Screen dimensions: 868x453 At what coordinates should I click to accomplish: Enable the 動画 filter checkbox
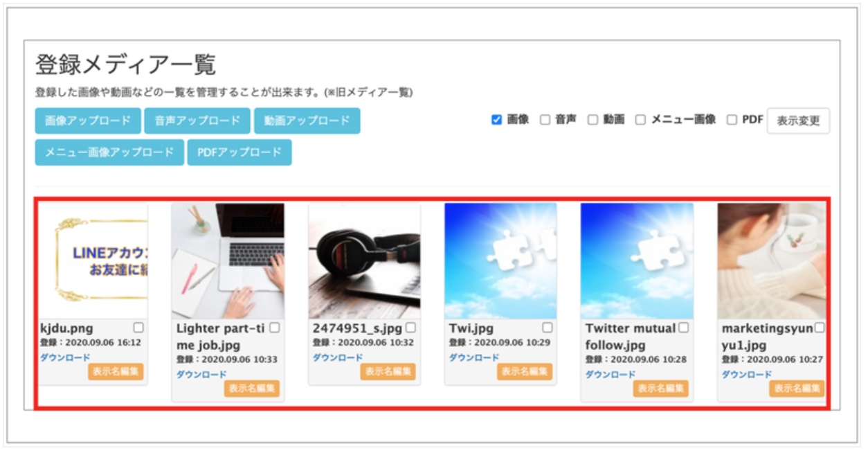pos(593,120)
